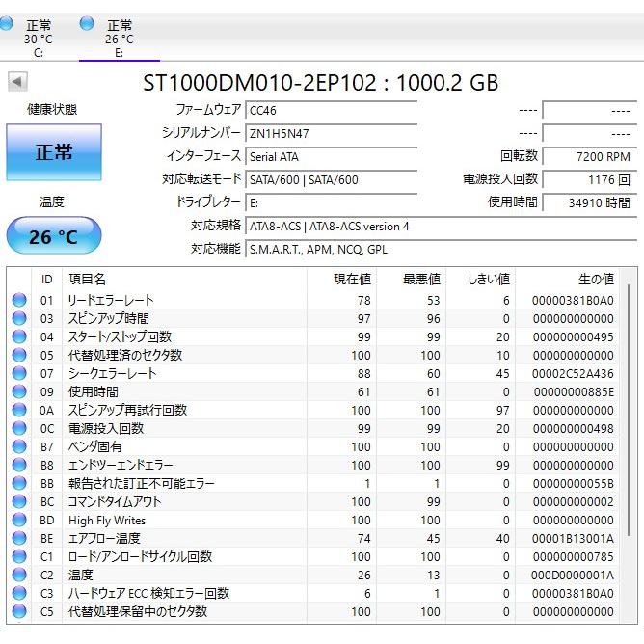Go to previous disk with back arrow
Screen dimensions: 644x644
click(x=17, y=81)
